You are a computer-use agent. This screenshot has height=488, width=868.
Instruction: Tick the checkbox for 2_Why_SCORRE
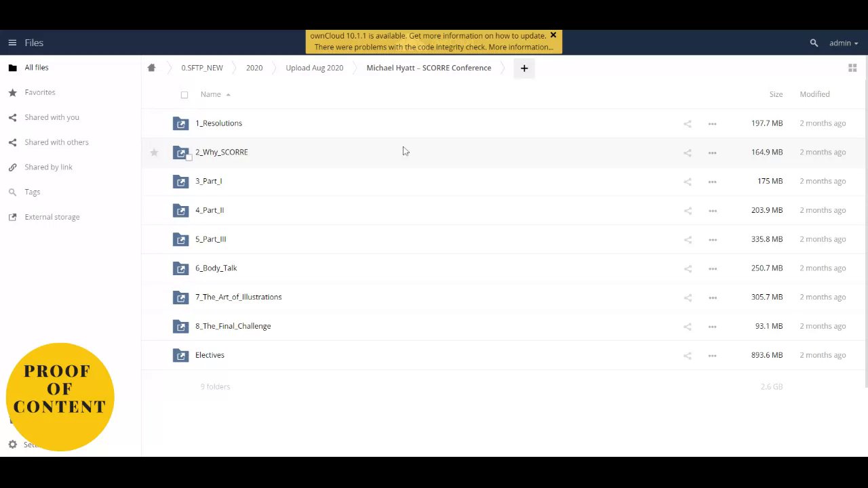189,158
